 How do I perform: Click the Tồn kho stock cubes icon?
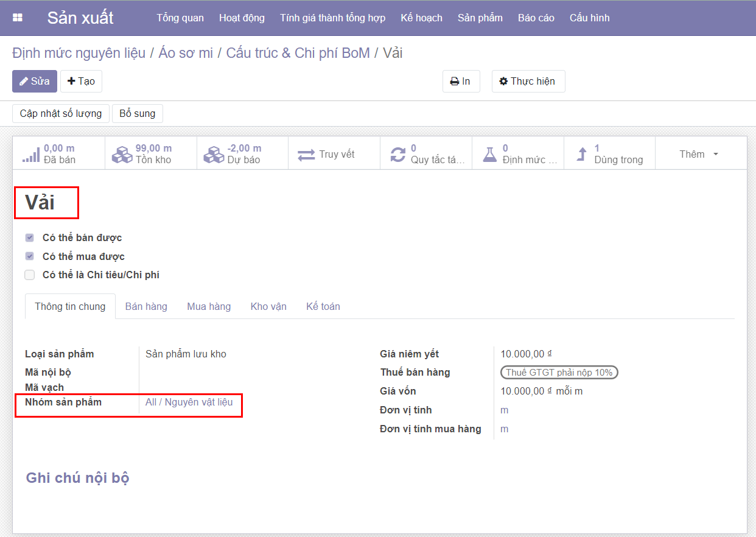[x=122, y=155]
